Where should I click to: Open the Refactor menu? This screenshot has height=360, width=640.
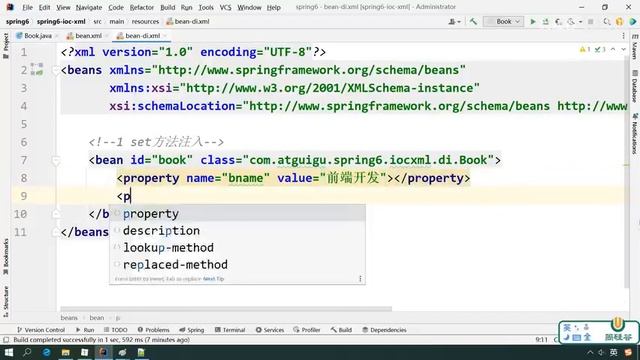(x=142, y=7)
